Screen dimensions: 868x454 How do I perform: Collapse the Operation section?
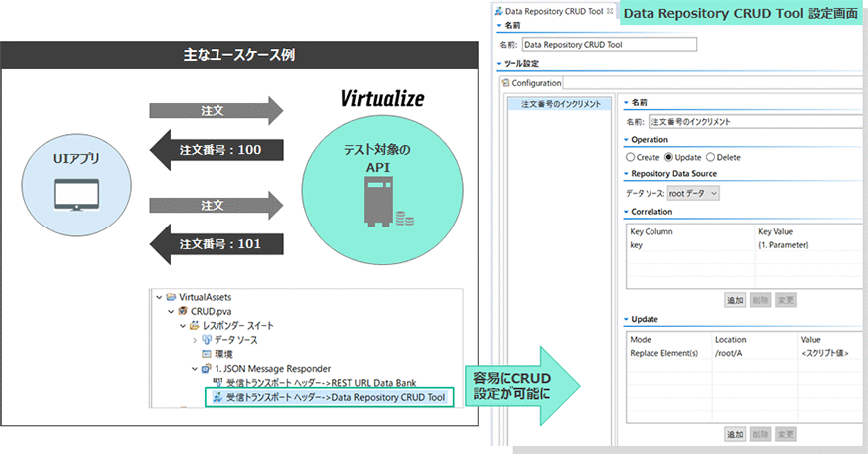[627, 140]
